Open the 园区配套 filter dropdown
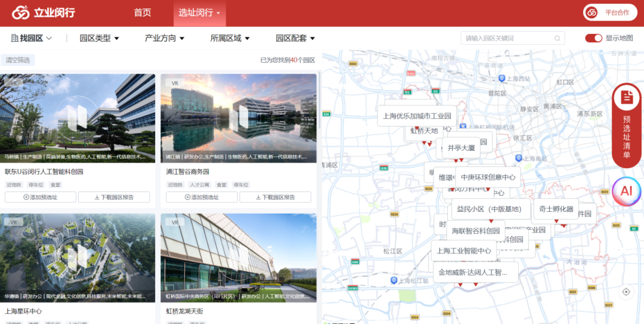The image size is (644, 324). click(295, 38)
